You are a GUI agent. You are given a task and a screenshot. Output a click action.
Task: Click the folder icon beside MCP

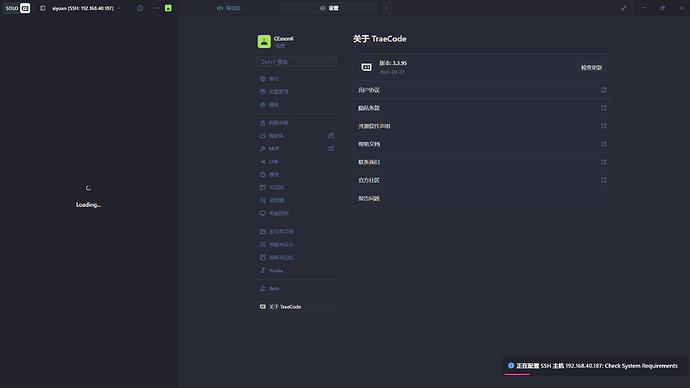coord(331,148)
